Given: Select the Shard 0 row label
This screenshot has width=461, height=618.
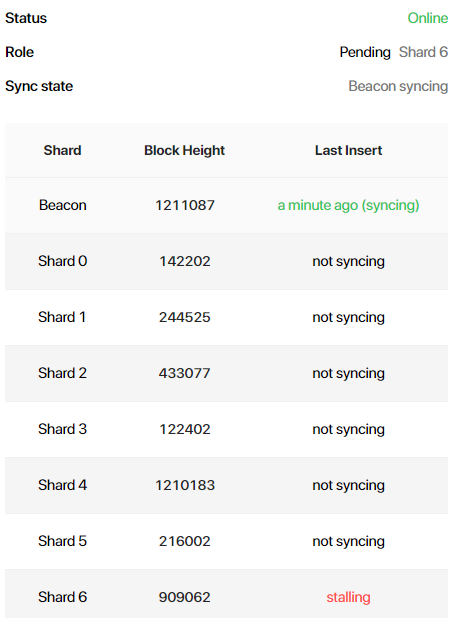Looking at the screenshot, I should [63, 261].
